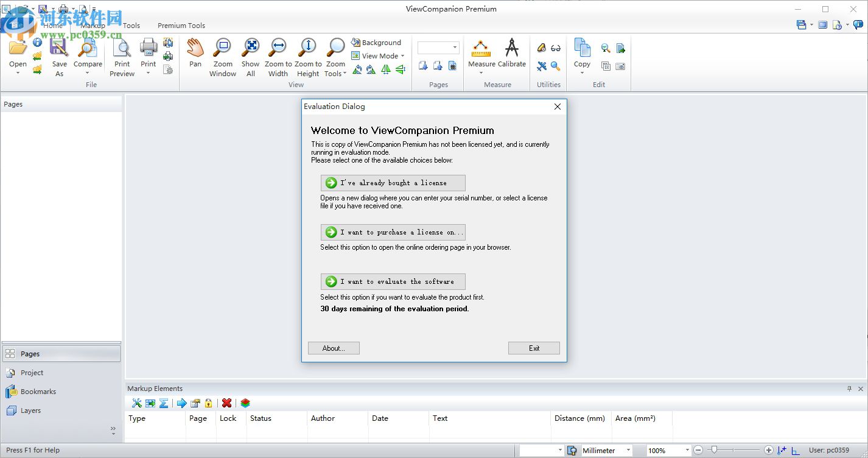The image size is (868, 458).
Task: Click the zoom in plus button in status bar
Action: [x=769, y=450]
